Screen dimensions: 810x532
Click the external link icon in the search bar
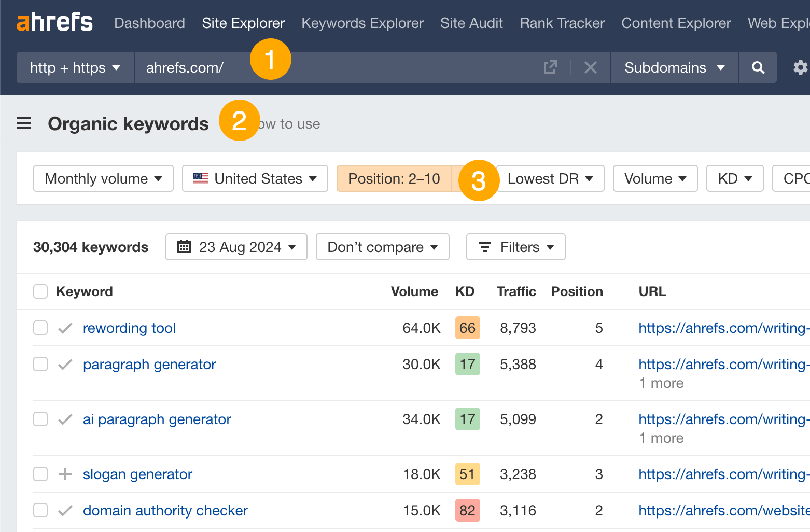point(551,67)
